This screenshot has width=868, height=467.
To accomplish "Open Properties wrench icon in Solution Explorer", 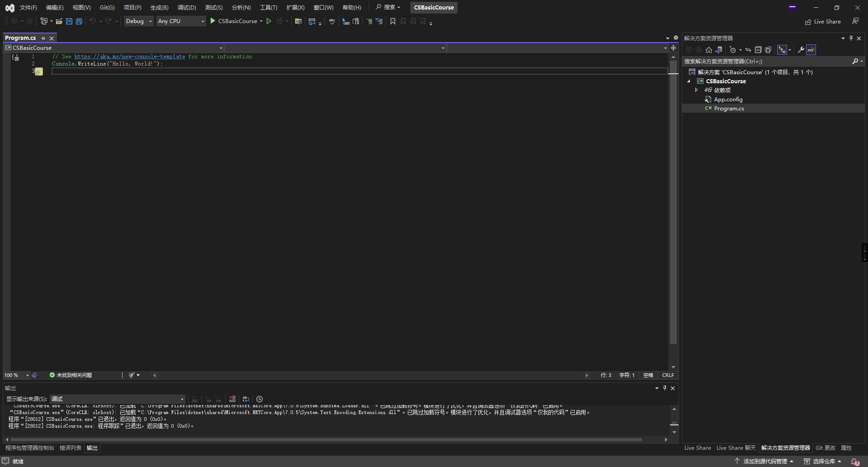I will (x=801, y=50).
